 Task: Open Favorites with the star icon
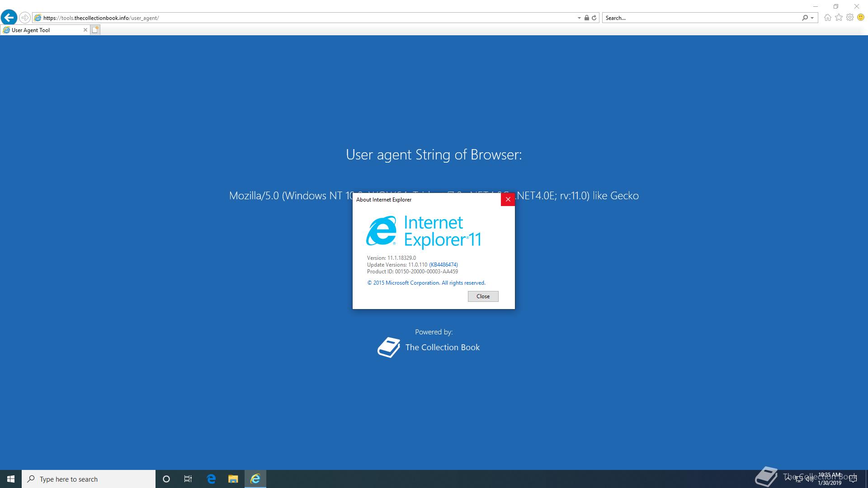[x=839, y=18]
